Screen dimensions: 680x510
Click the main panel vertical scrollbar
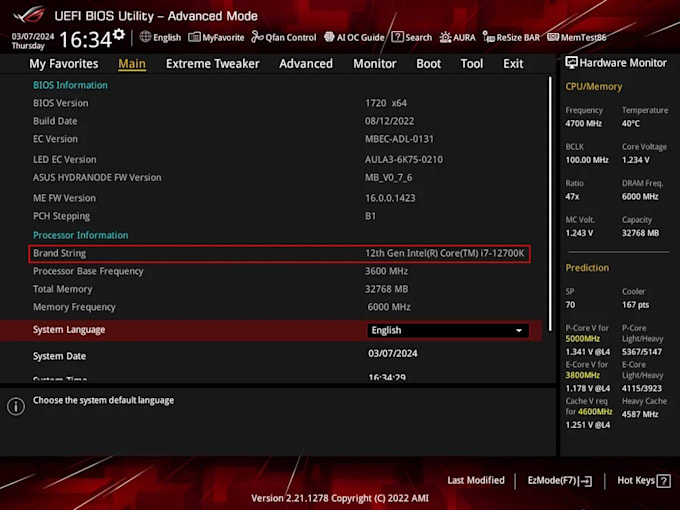(550, 204)
